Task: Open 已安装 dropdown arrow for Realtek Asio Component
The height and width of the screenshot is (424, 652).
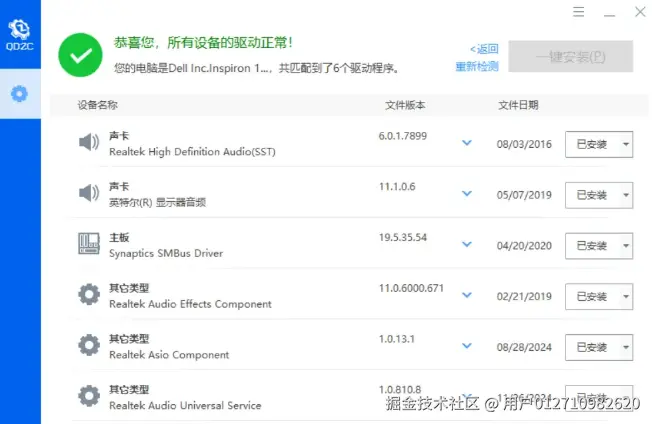Action: tap(626, 348)
